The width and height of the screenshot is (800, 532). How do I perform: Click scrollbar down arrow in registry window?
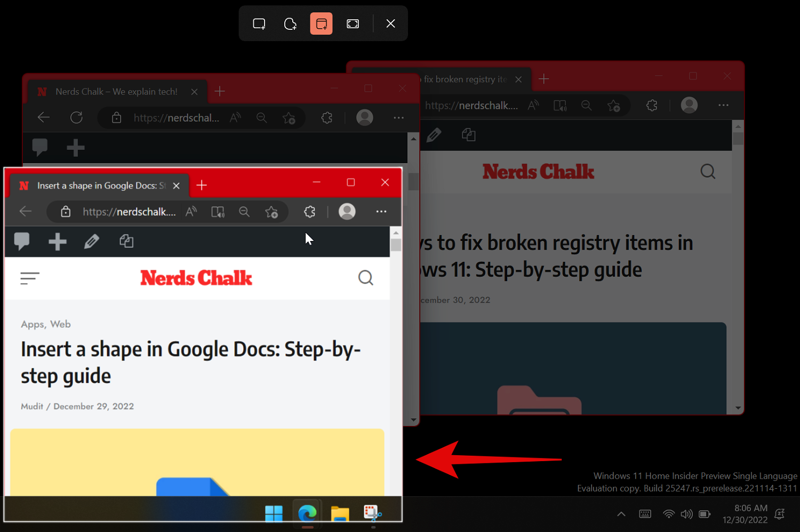point(738,408)
